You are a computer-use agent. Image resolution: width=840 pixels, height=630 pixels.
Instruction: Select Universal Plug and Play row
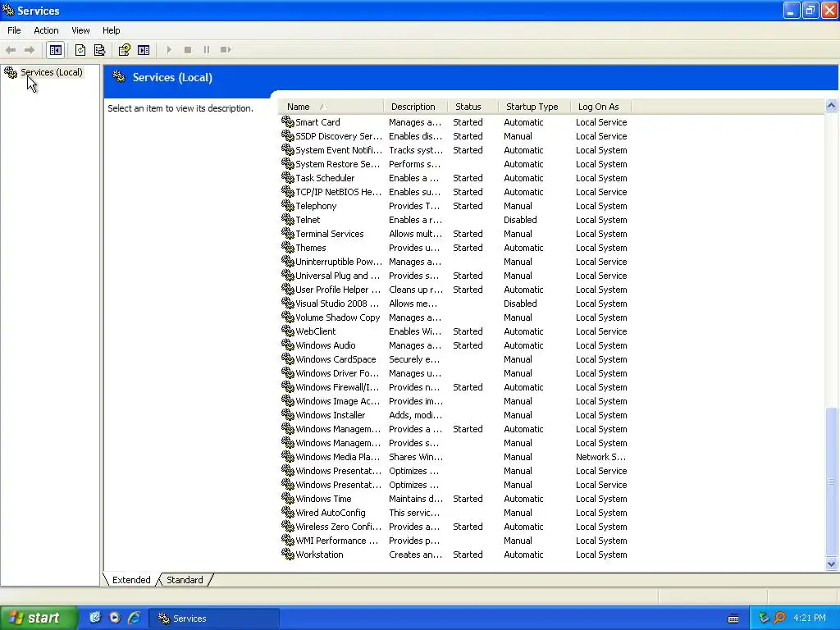[454, 276]
